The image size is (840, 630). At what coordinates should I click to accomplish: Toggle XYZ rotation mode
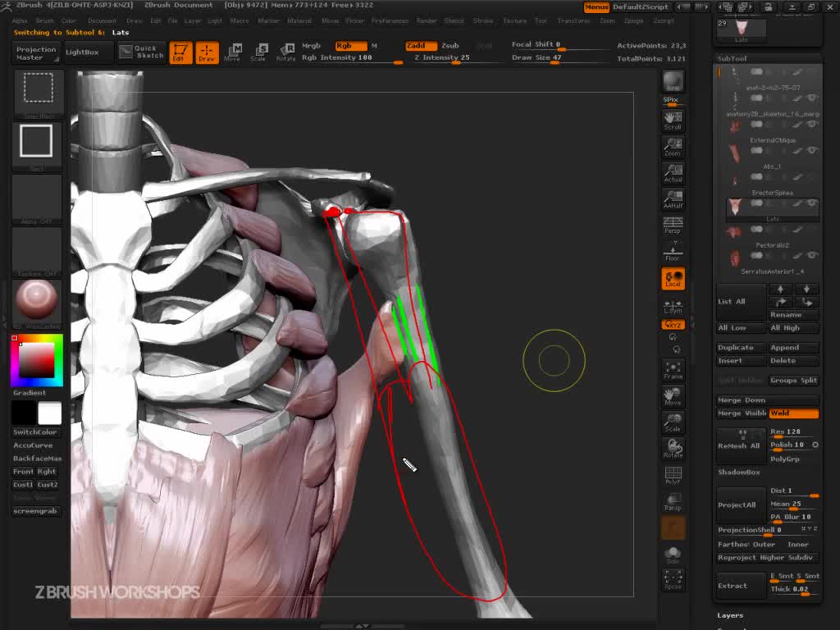(673, 325)
